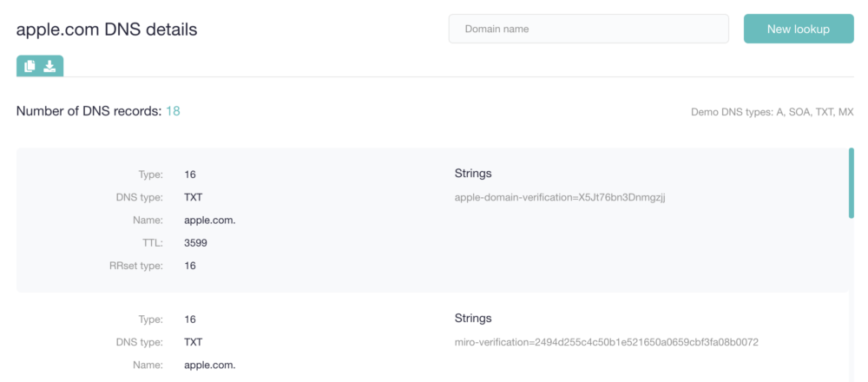Image resolution: width=868 pixels, height=382 pixels.
Task: Select the record count value 18
Action: pyautogui.click(x=174, y=111)
